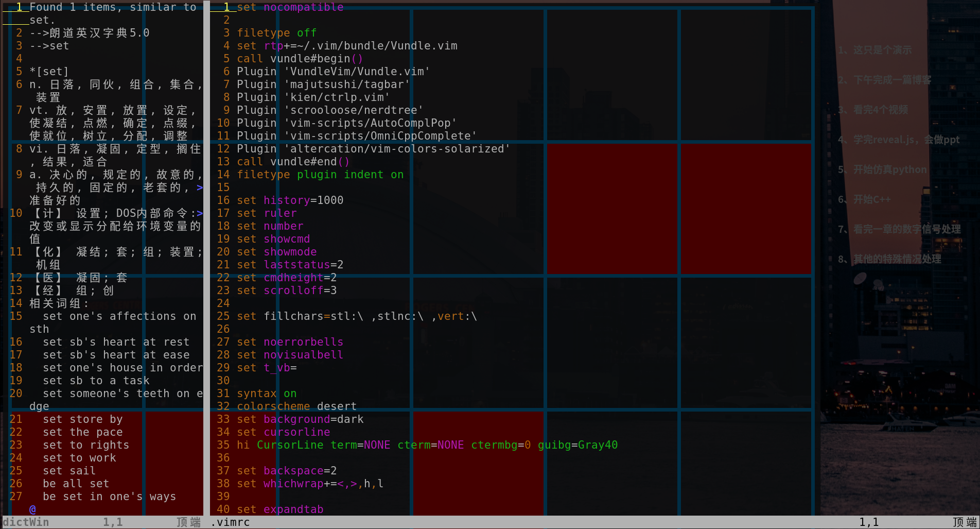Click 'set to work' phrase

(x=79, y=458)
